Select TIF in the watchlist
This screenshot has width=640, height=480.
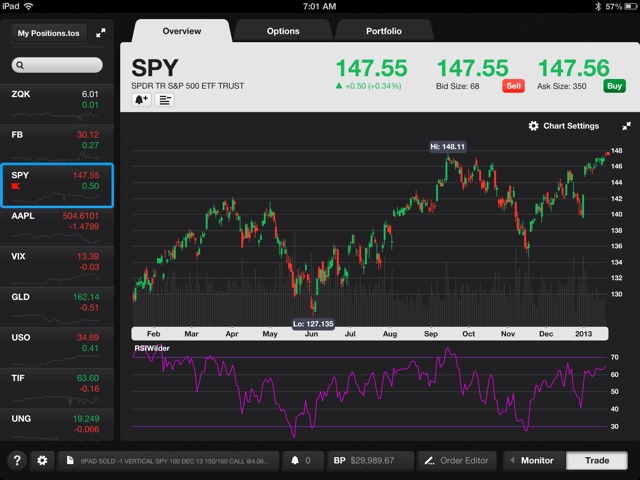[x=56, y=387]
